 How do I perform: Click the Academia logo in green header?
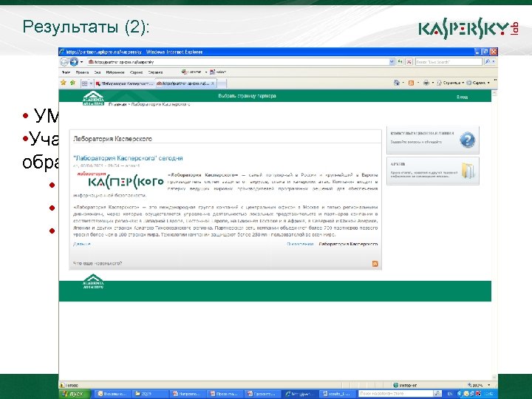93,98
